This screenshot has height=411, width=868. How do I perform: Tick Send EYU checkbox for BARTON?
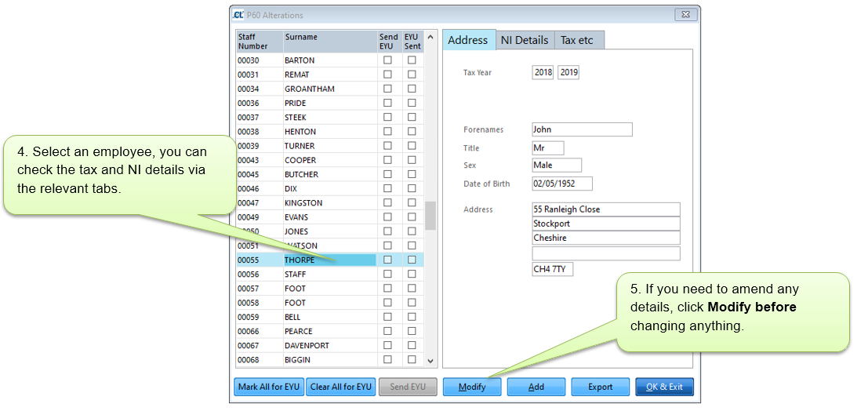pyautogui.click(x=387, y=60)
